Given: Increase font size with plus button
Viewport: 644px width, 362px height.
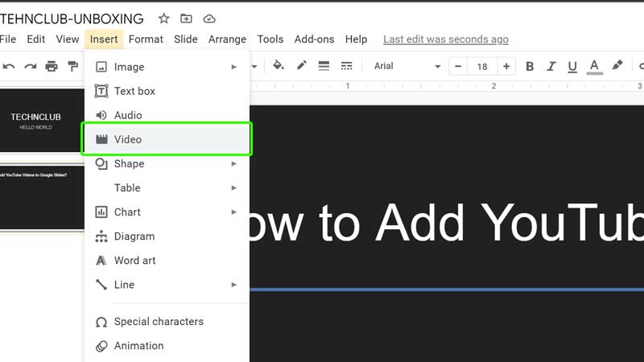Looking at the screenshot, I should [506, 66].
